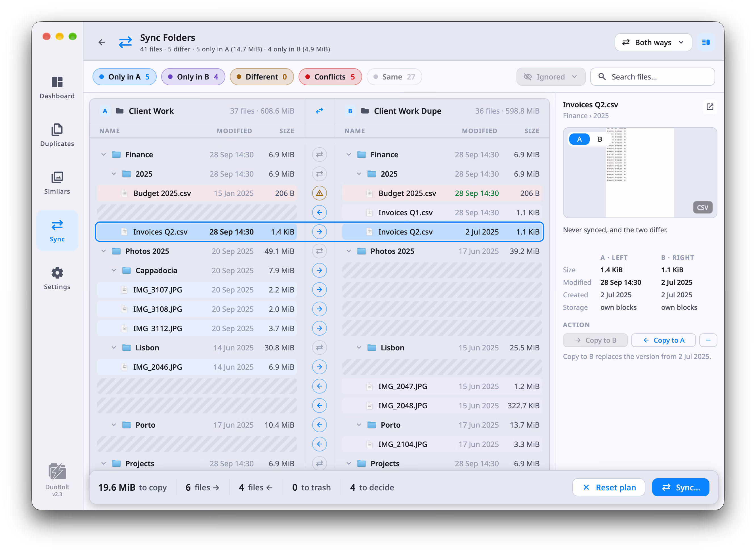Screen dimensions: 756x552
Task: Toggle the Conflicts filter chip
Action: (330, 77)
